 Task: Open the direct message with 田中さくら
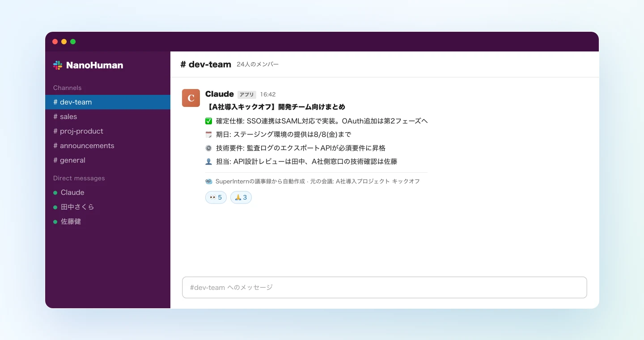[108, 207]
